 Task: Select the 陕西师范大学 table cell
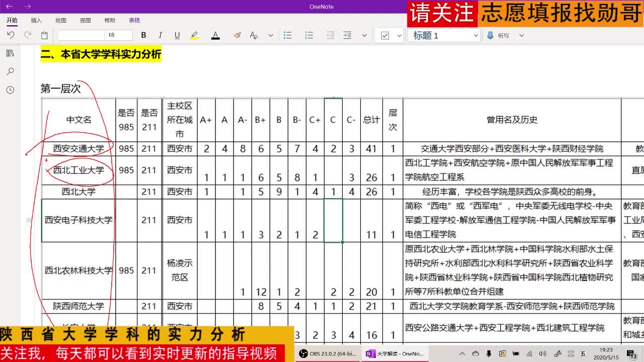[x=78, y=306]
